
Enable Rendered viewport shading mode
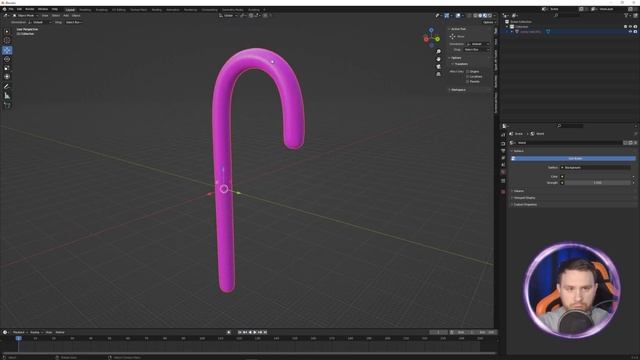click(x=489, y=16)
